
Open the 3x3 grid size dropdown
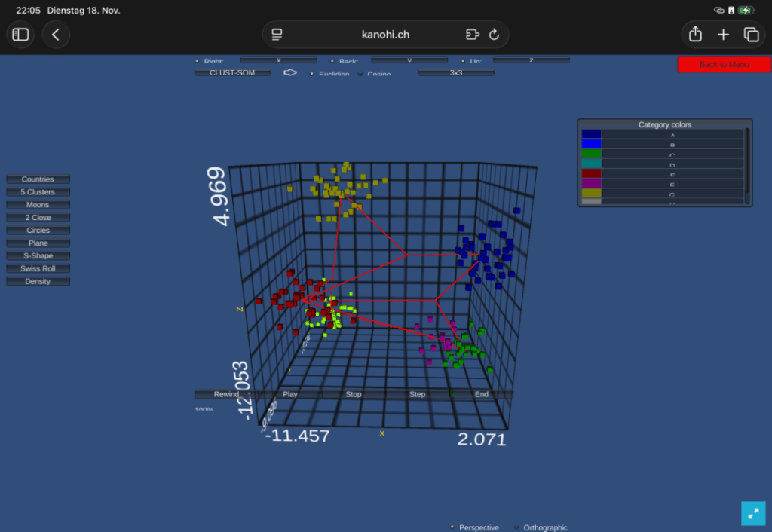click(456, 73)
